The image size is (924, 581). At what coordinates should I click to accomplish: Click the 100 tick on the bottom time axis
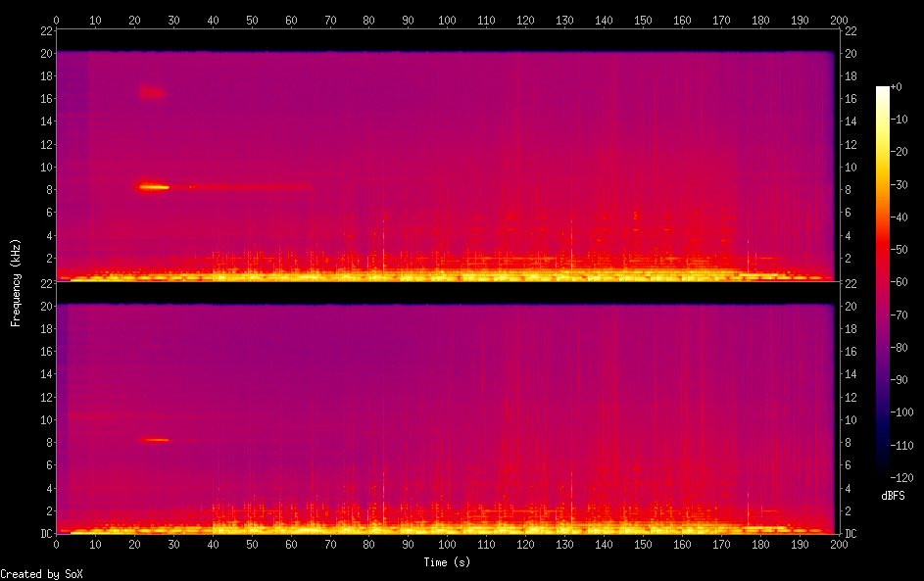[x=447, y=545]
